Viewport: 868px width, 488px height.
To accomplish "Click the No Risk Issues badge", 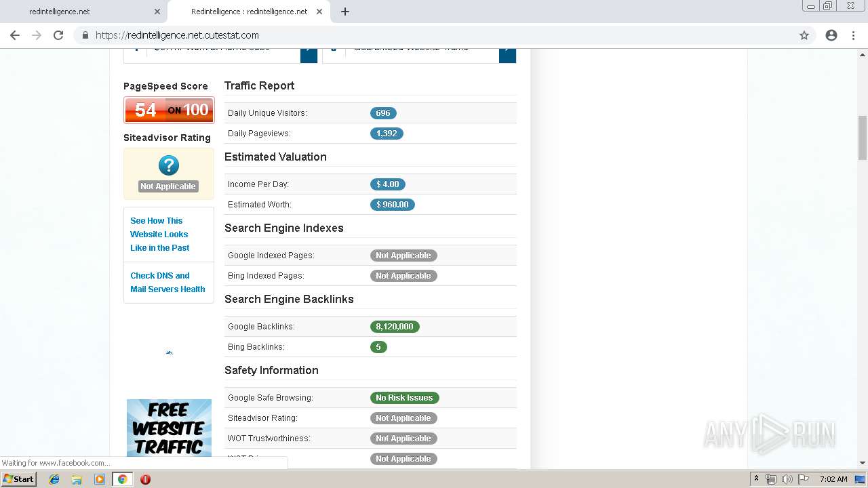I will 404,398.
